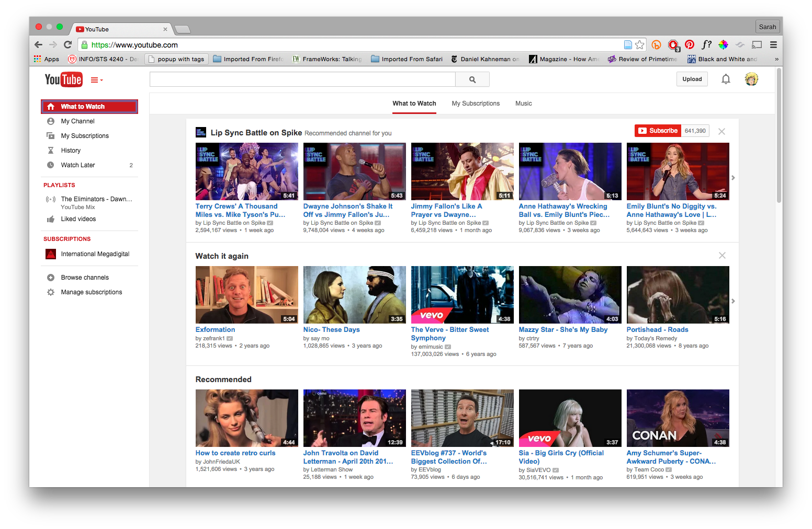Select the What to Watch top tab
Image resolution: width=812 pixels, height=529 pixels.
tap(414, 103)
